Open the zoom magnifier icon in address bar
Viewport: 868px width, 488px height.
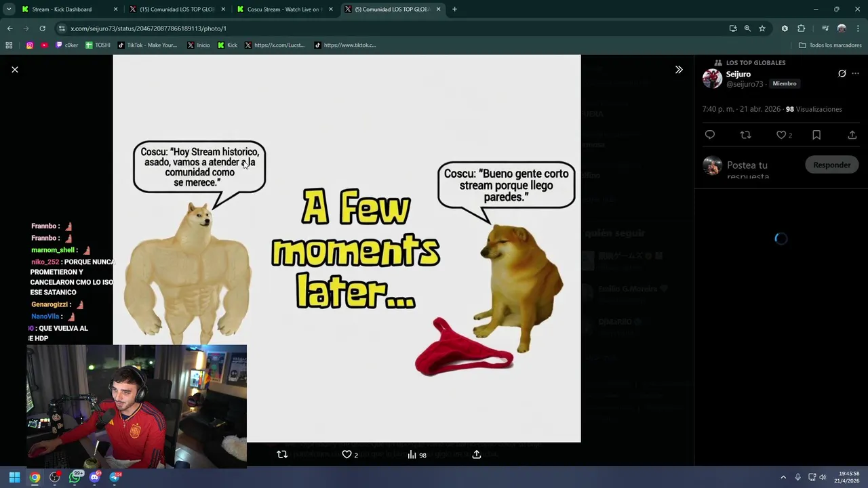point(747,28)
